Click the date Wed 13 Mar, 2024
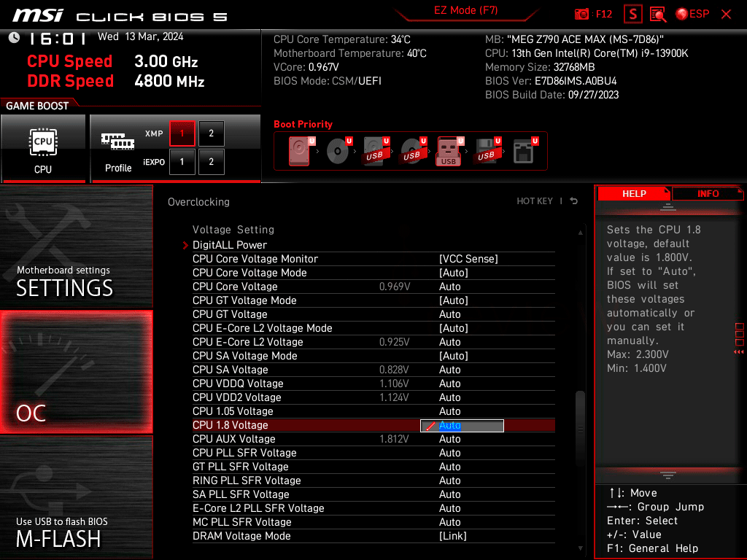Viewport: 747px width, 560px height. click(x=141, y=36)
